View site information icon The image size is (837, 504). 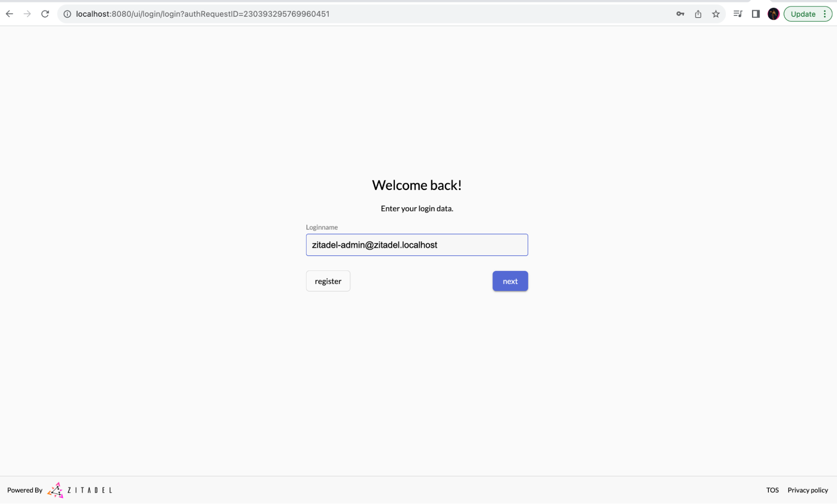click(x=67, y=14)
